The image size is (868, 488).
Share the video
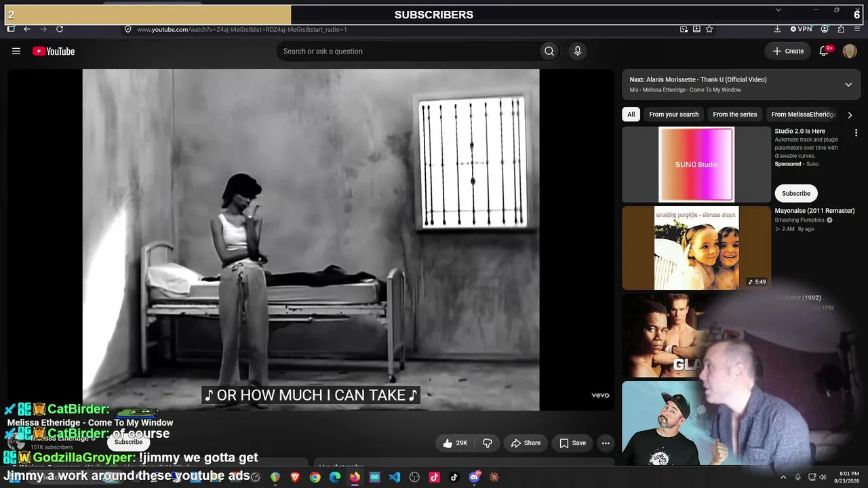526,443
